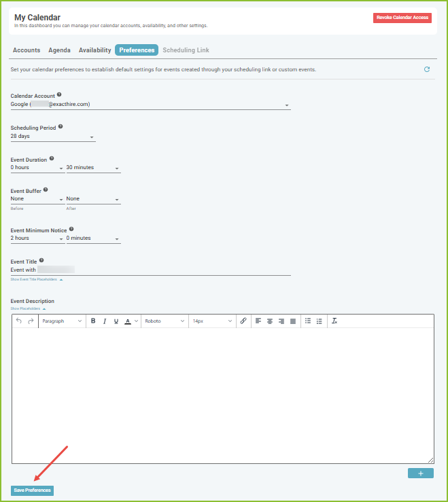The image size is (448, 502).
Task: Click the undo arrow in editor toolbar
Action: click(x=19, y=321)
